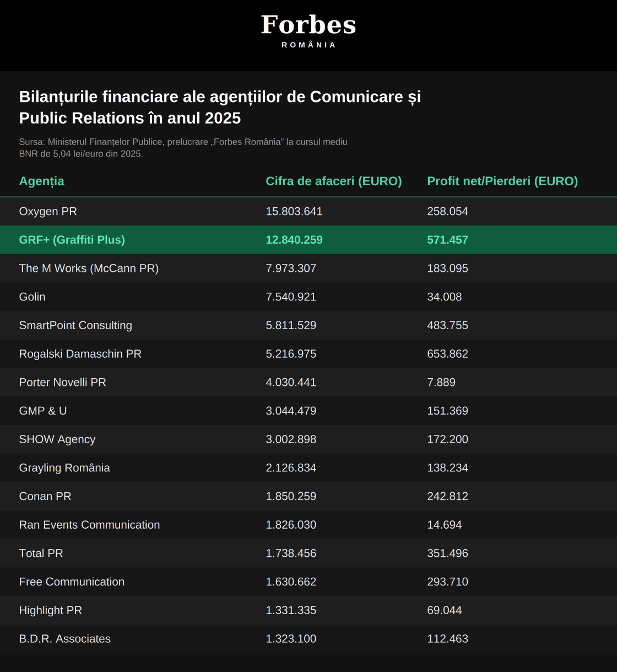Select the highlighted GRF+ (Graffiti Plus) row name
Screen dimensions: 617x672
[x=72, y=240]
